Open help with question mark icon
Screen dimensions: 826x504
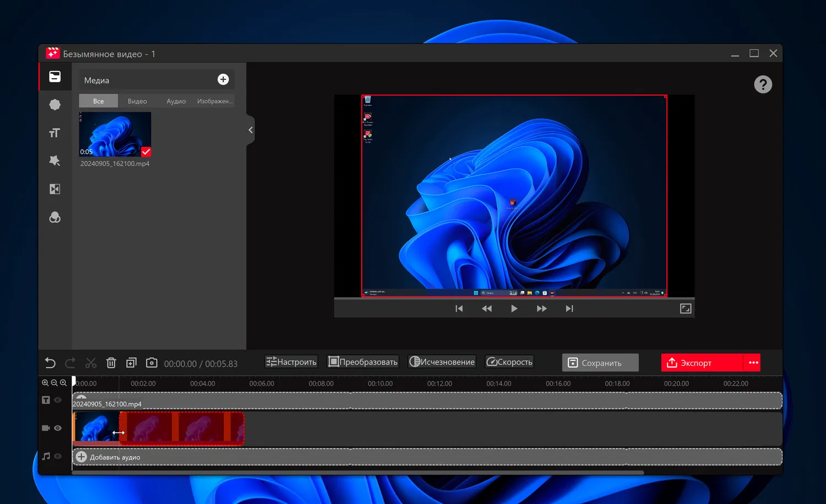click(x=763, y=85)
